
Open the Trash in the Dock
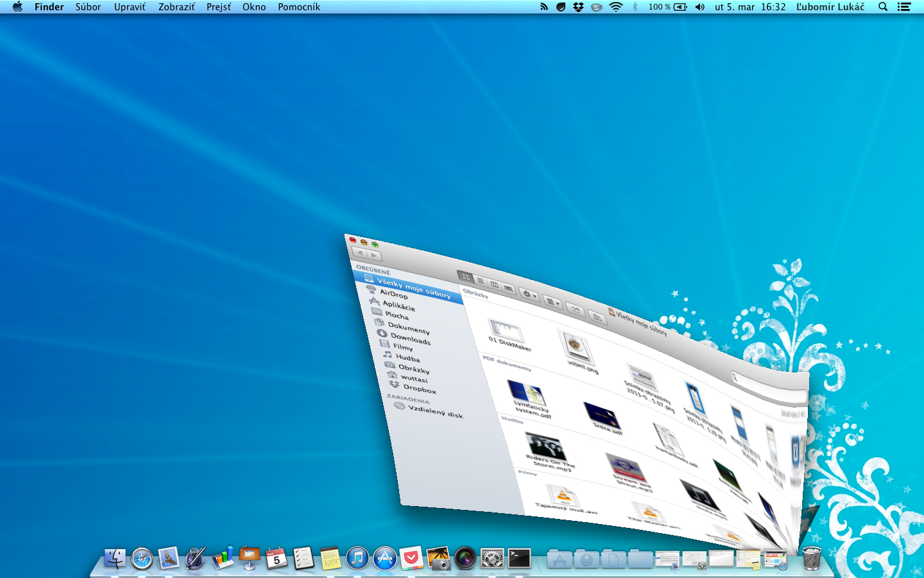pyautogui.click(x=812, y=559)
